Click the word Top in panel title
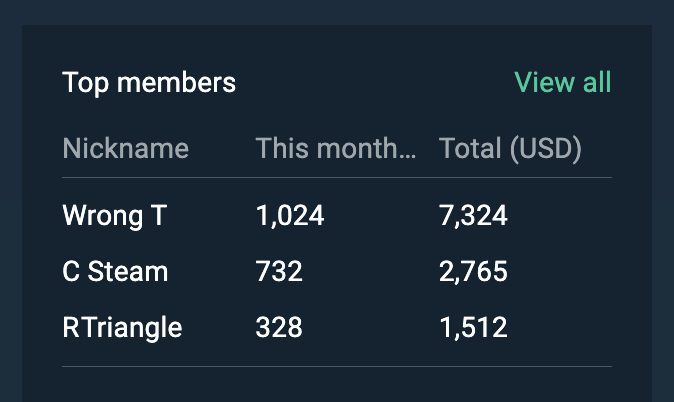The image size is (674, 402). tap(85, 83)
